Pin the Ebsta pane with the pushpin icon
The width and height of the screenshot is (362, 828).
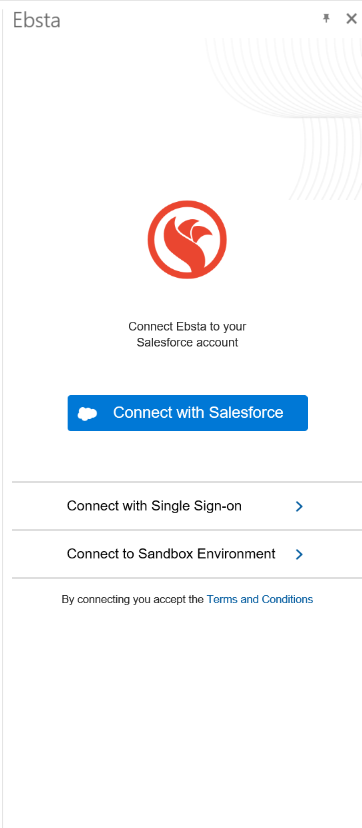326,19
